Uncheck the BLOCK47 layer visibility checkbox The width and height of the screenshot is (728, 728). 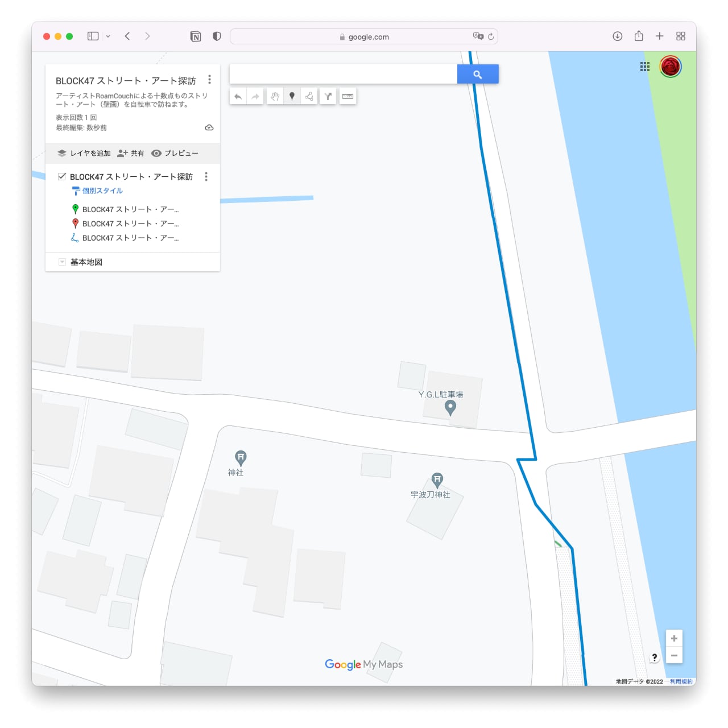[x=62, y=176]
